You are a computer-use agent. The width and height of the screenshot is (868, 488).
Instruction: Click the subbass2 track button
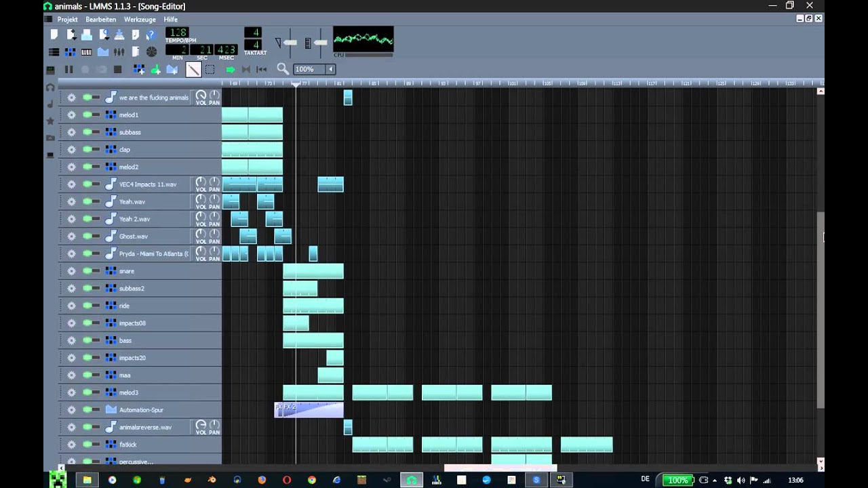point(161,288)
